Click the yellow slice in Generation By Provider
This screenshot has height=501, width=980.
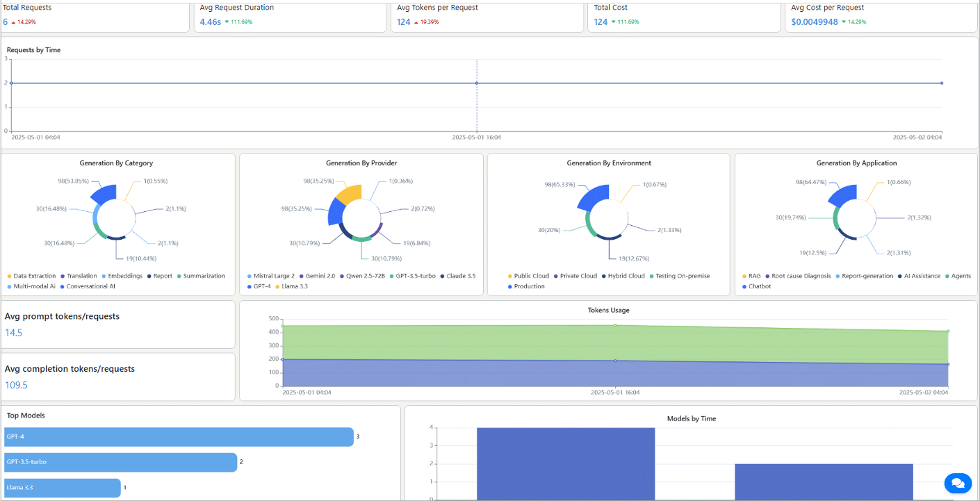pos(350,192)
